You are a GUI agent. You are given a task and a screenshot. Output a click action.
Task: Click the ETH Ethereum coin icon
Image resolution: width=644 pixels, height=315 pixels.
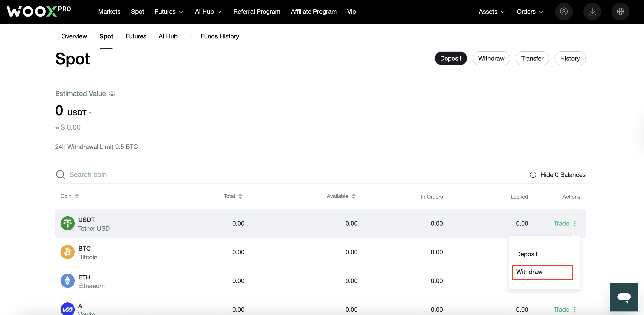coord(67,281)
